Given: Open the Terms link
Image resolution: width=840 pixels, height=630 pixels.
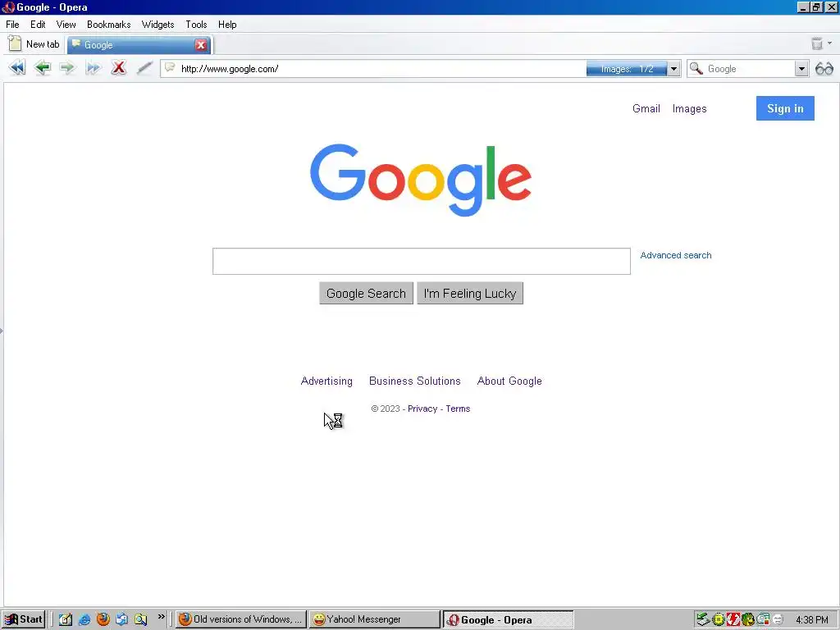Looking at the screenshot, I should tap(458, 409).
